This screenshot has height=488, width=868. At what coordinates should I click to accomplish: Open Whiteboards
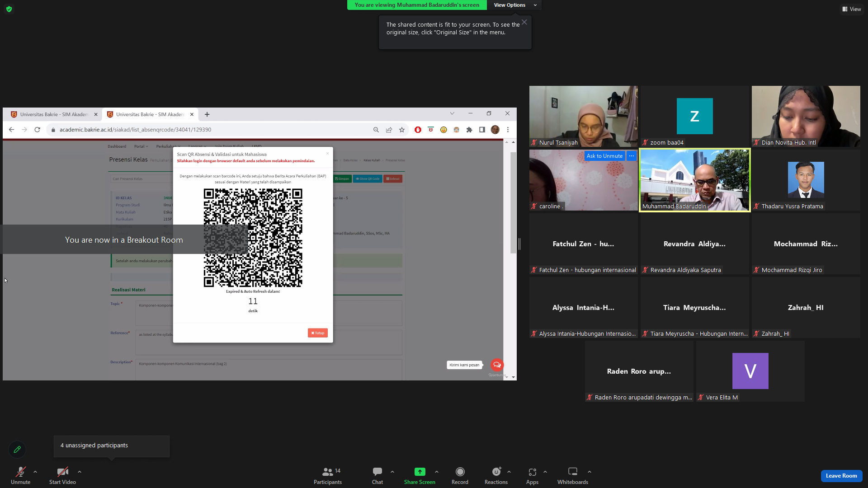(x=573, y=476)
